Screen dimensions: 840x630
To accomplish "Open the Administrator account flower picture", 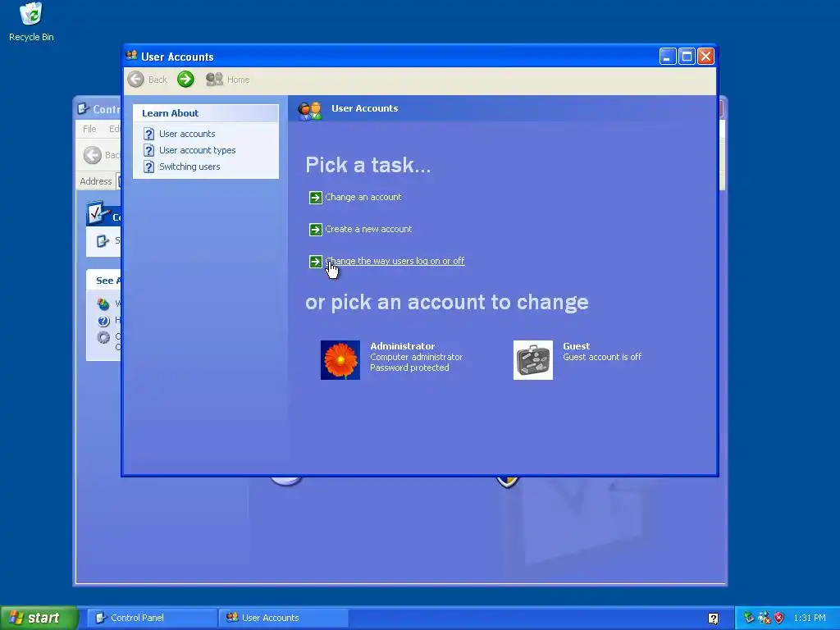I will click(340, 360).
